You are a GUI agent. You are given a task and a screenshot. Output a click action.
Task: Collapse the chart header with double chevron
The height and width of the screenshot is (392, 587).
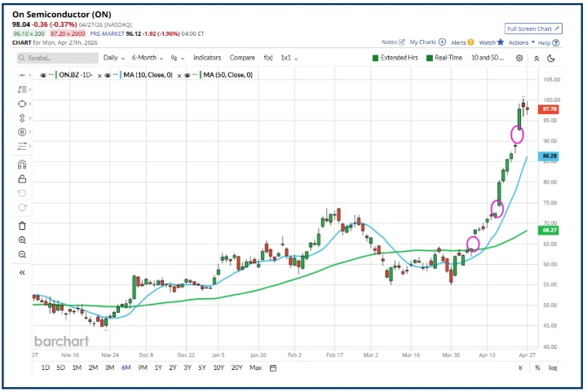(536, 59)
